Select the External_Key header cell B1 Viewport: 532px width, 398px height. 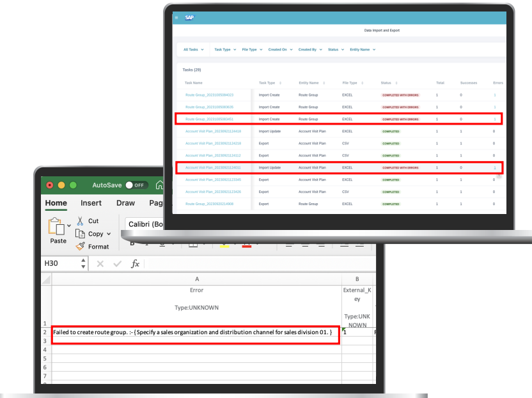pos(357,306)
